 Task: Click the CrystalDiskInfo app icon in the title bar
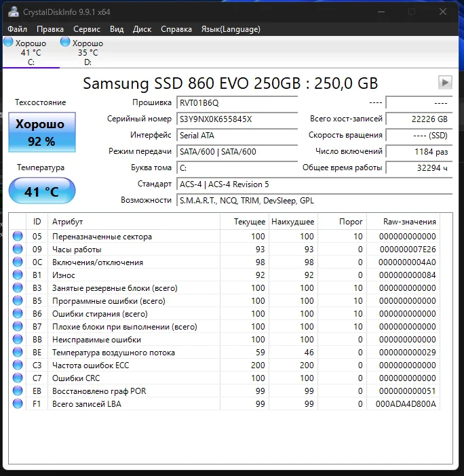14,12
